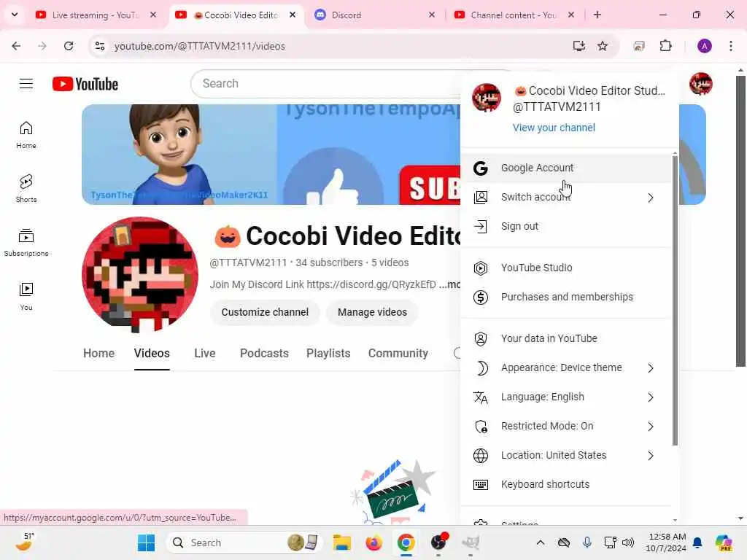Open Firefox from the taskbar

pyautogui.click(x=374, y=542)
